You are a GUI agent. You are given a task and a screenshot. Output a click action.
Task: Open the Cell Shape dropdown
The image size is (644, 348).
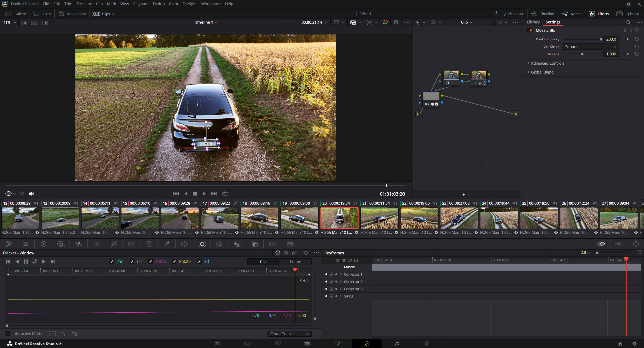click(x=590, y=47)
